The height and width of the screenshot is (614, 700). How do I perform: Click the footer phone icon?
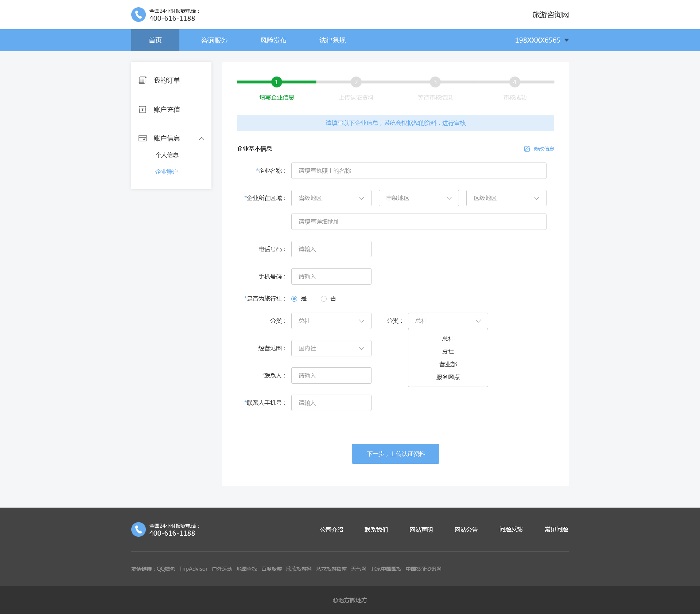[138, 529]
